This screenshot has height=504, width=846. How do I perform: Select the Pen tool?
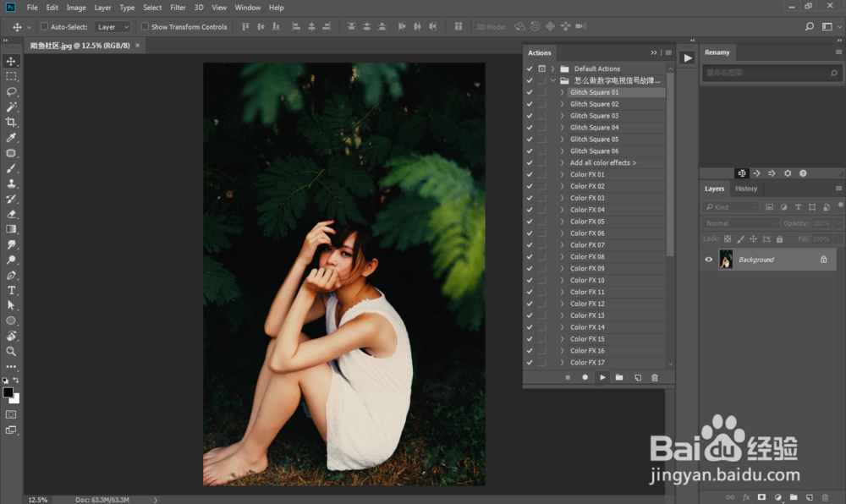(11, 275)
